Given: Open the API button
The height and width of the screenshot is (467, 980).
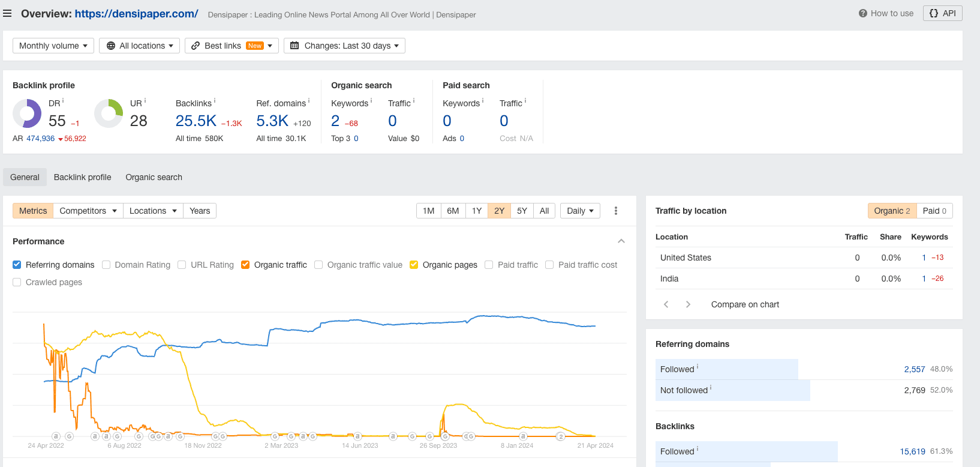Looking at the screenshot, I should [943, 13].
